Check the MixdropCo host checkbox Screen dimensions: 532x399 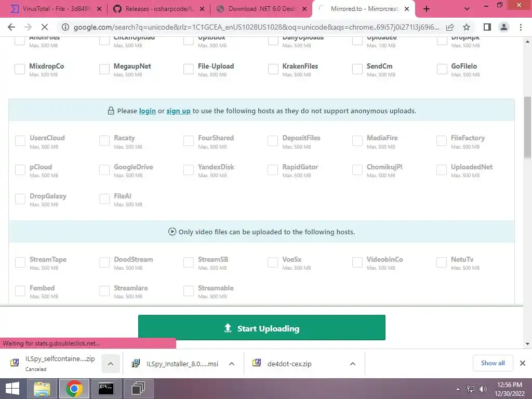click(x=20, y=69)
